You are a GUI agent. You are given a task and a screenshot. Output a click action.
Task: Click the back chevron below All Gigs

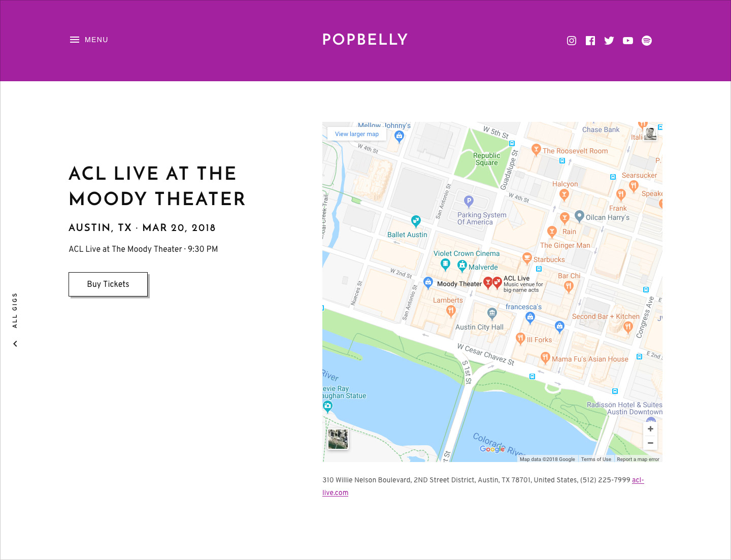[15, 344]
